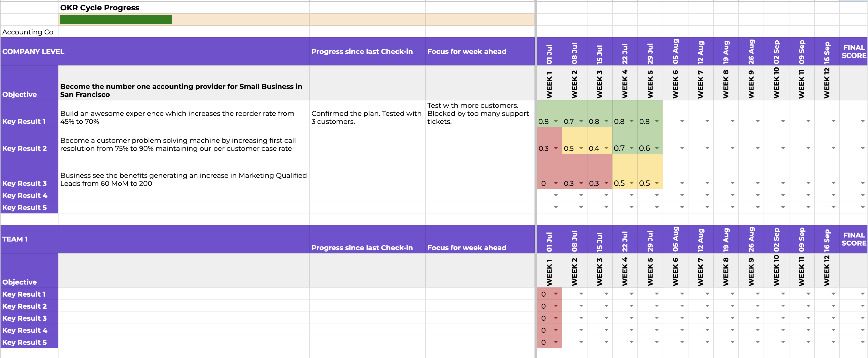Image resolution: width=868 pixels, height=358 pixels.
Task: Open Company Key Result 4 Week 1 empty dropdown
Action: [556, 195]
